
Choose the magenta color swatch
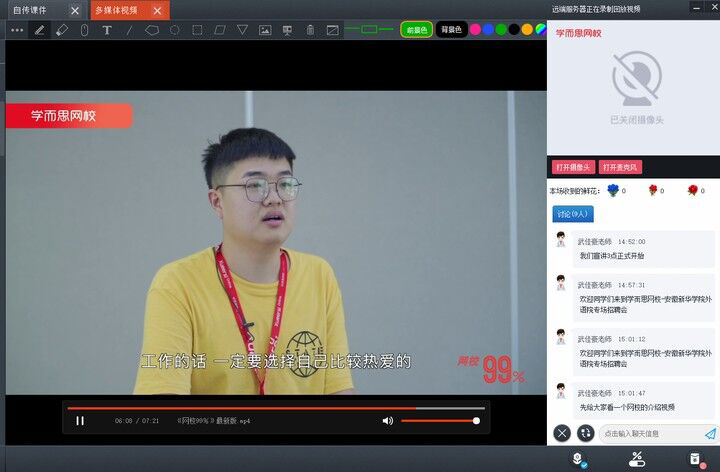[476, 30]
